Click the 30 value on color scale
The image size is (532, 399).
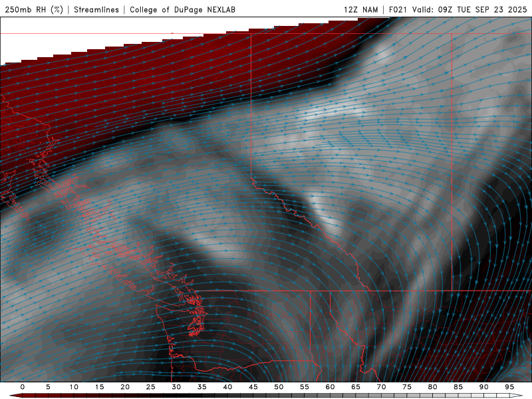pyautogui.click(x=176, y=387)
